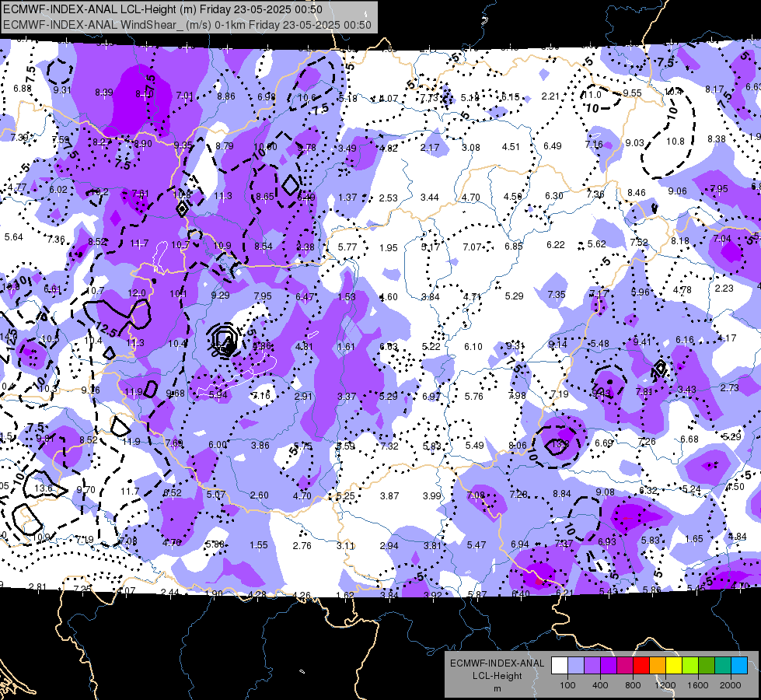The height and width of the screenshot is (700, 761).
Task: Click the wind shear value 3.87
Action: (389, 496)
